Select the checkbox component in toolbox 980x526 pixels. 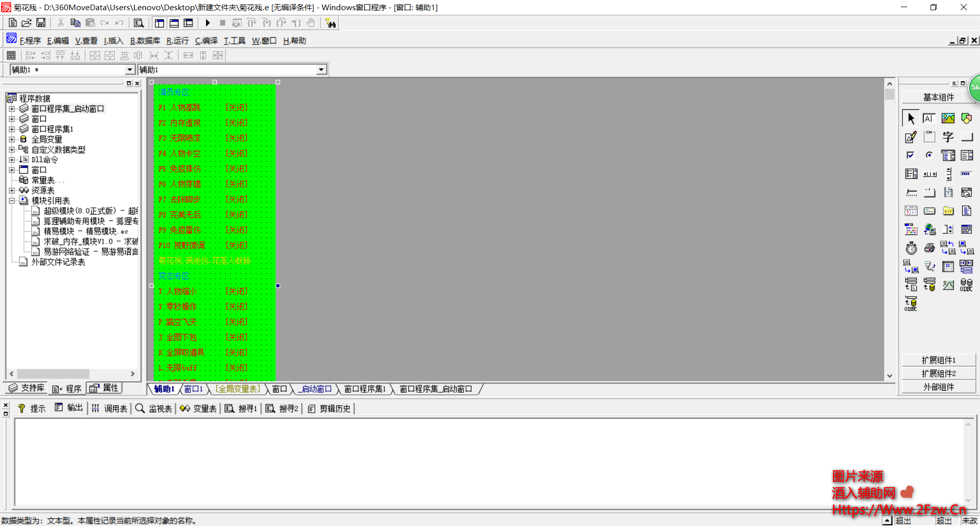(911, 155)
